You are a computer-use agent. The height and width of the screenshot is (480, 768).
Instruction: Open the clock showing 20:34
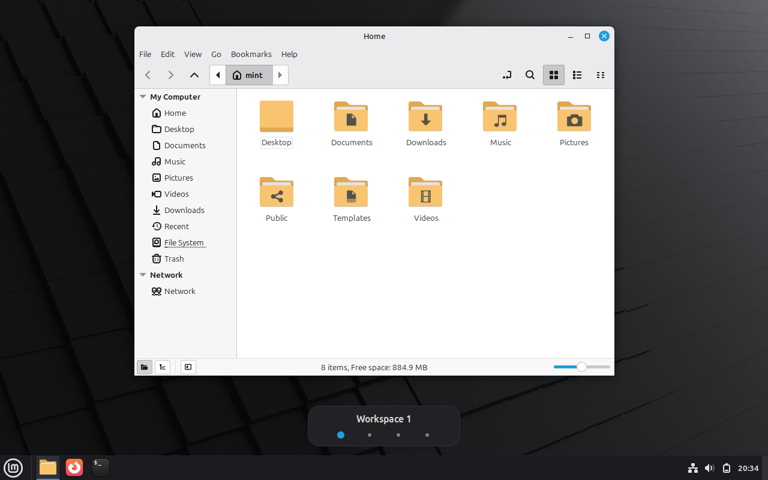pos(748,468)
